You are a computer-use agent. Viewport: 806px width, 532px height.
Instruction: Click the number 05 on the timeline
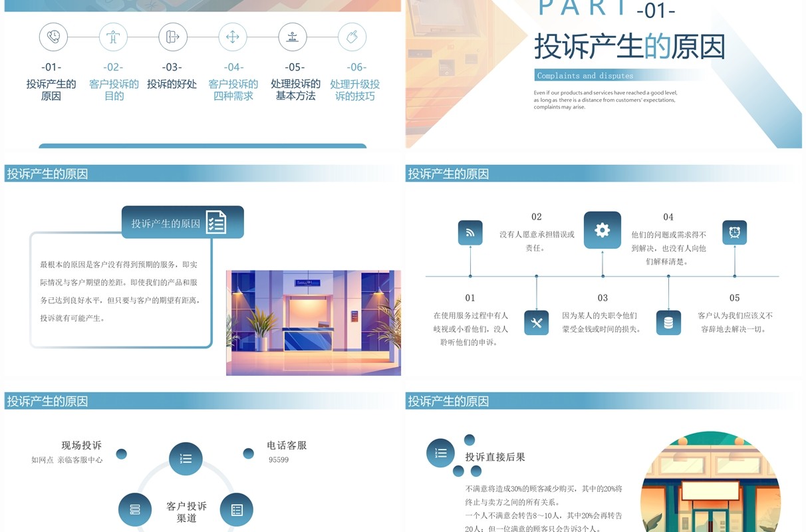click(735, 298)
